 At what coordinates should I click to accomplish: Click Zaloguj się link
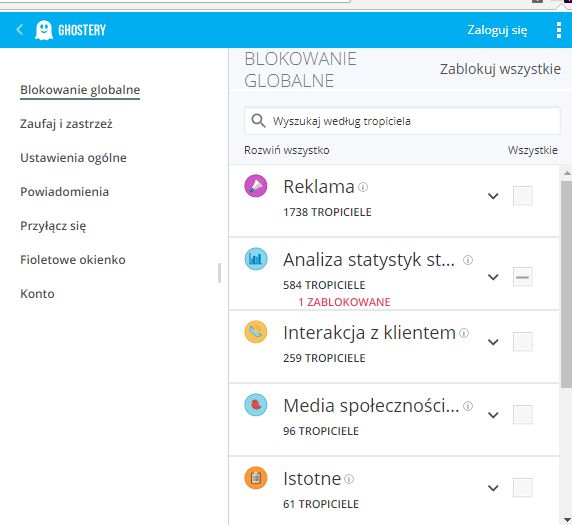coord(497,30)
